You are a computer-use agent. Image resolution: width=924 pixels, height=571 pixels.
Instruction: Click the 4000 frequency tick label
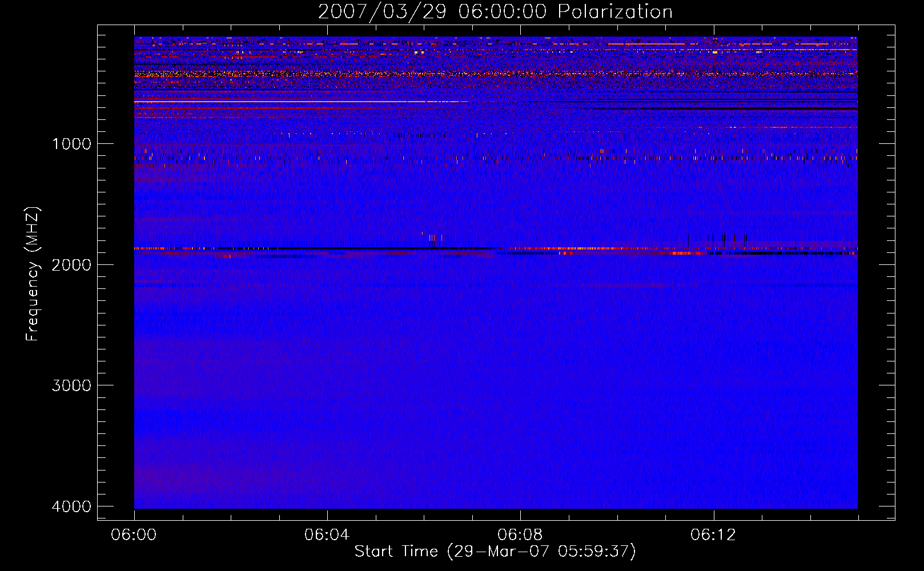pyautogui.click(x=71, y=506)
